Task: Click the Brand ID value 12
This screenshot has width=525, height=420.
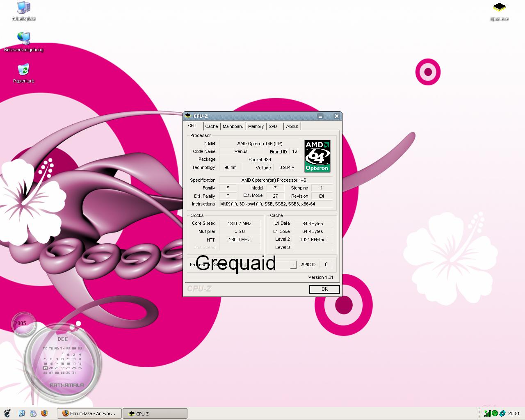Action: 294,151
